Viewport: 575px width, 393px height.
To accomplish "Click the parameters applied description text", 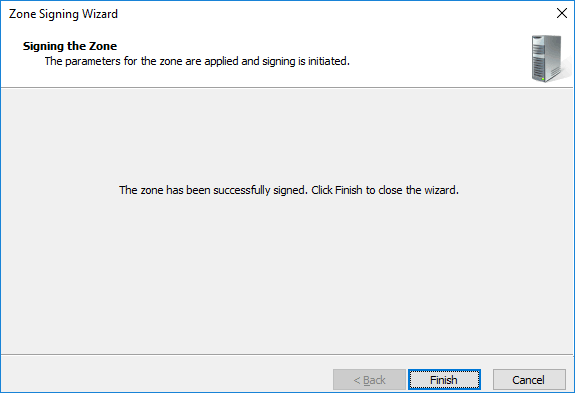I will (x=197, y=61).
